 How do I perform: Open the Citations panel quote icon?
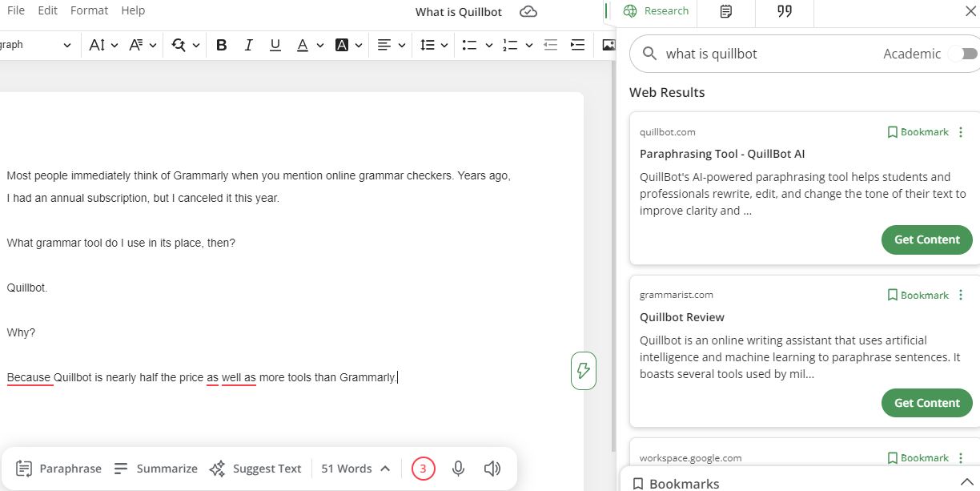tap(783, 12)
